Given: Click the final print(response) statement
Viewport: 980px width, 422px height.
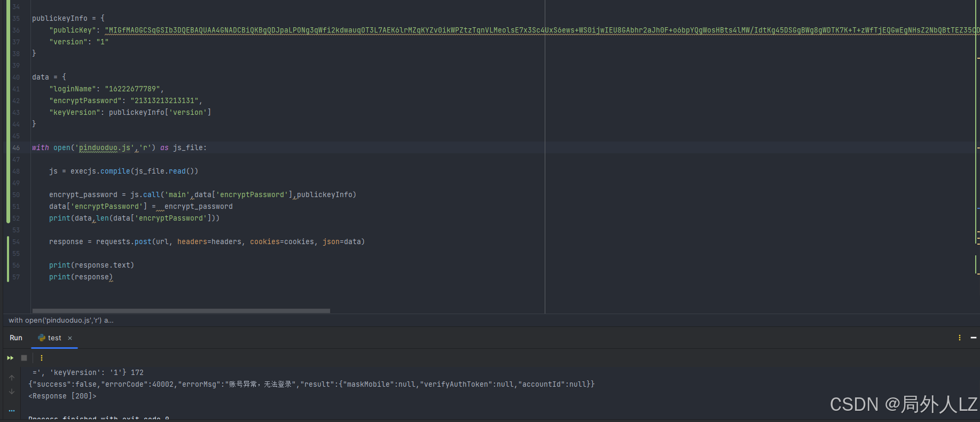Looking at the screenshot, I should tap(81, 277).
